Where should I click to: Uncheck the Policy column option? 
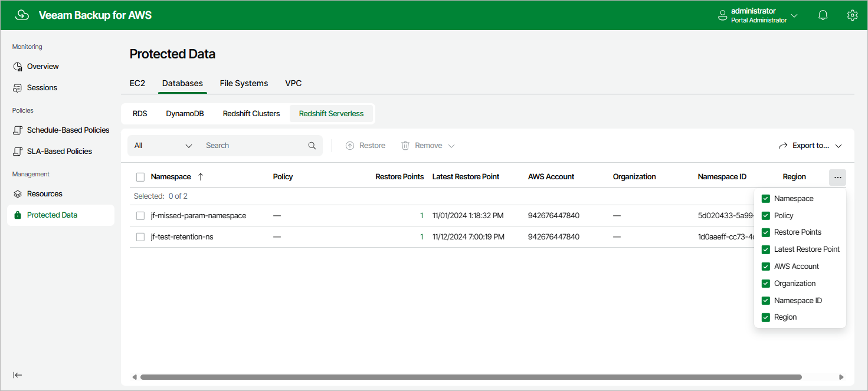[766, 216]
